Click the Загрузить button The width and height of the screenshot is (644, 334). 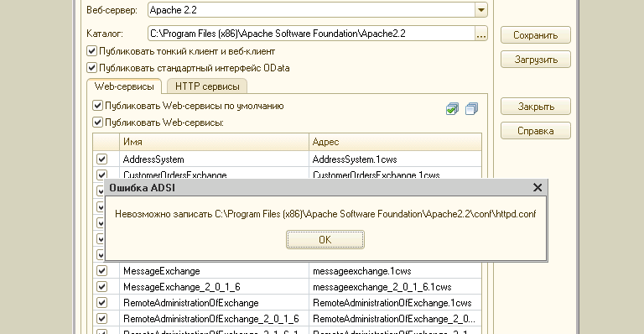point(536,59)
